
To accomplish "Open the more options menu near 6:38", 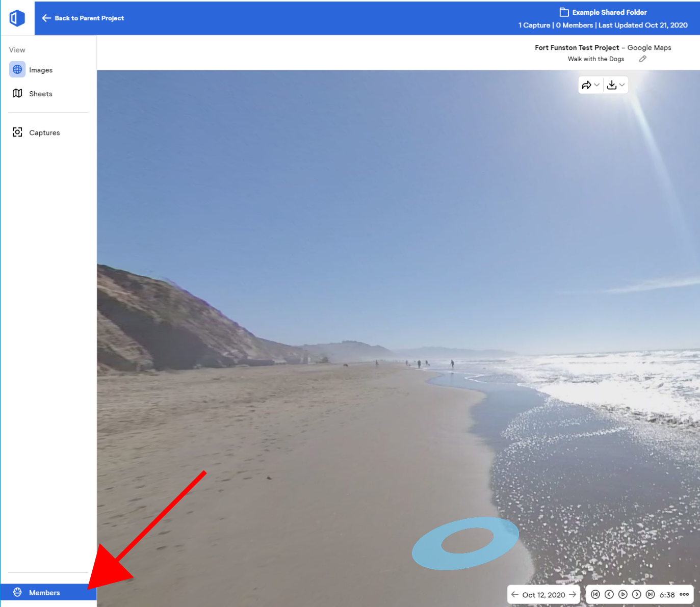I will [683, 594].
